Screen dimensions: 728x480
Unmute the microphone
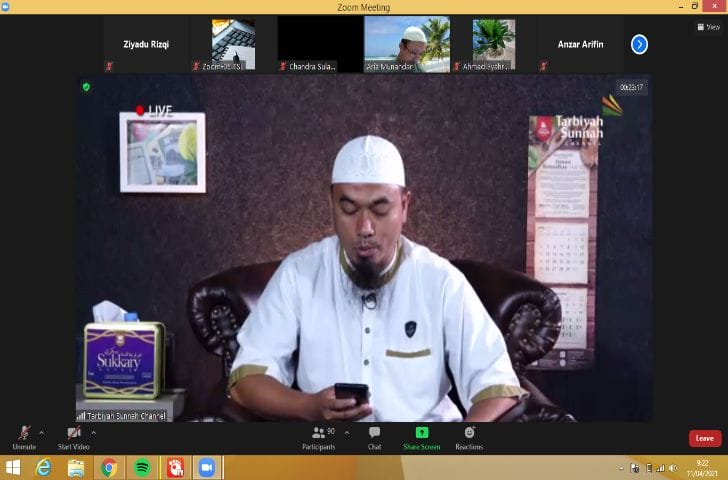pos(23,436)
